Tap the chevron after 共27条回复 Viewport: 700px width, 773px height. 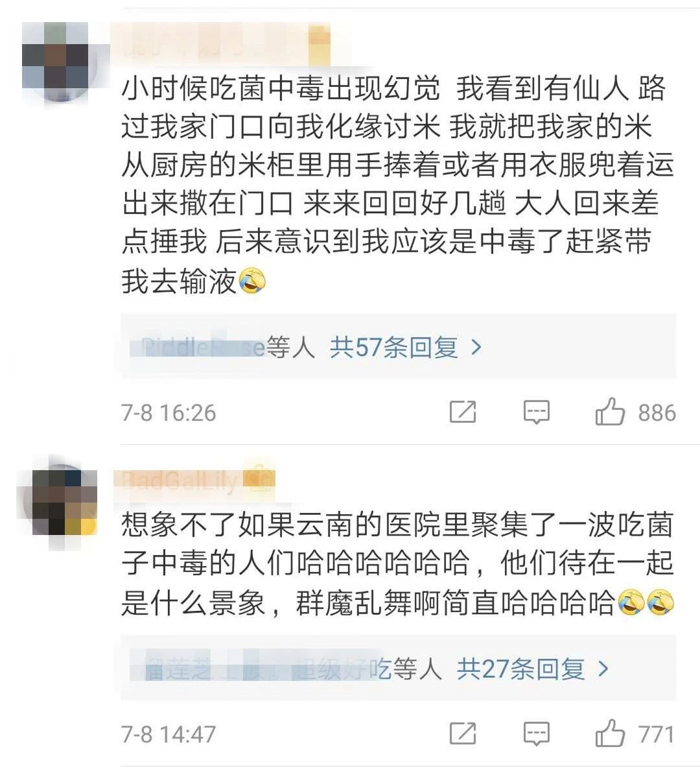coord(603,669)
